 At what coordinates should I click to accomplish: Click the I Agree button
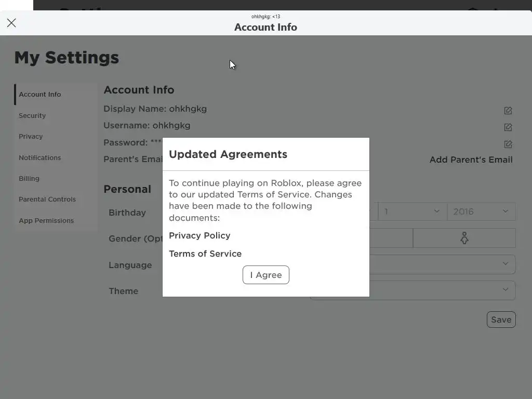point(266,275)
